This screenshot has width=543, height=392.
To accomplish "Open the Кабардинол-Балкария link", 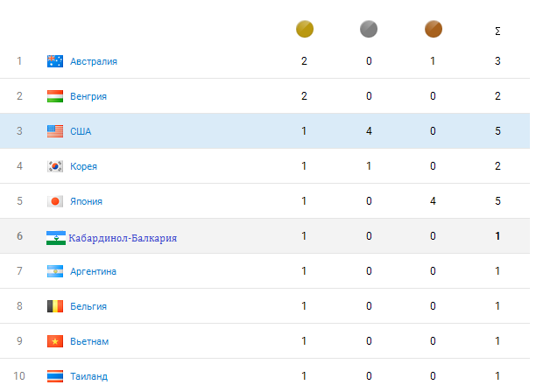I will click(123, 237).
